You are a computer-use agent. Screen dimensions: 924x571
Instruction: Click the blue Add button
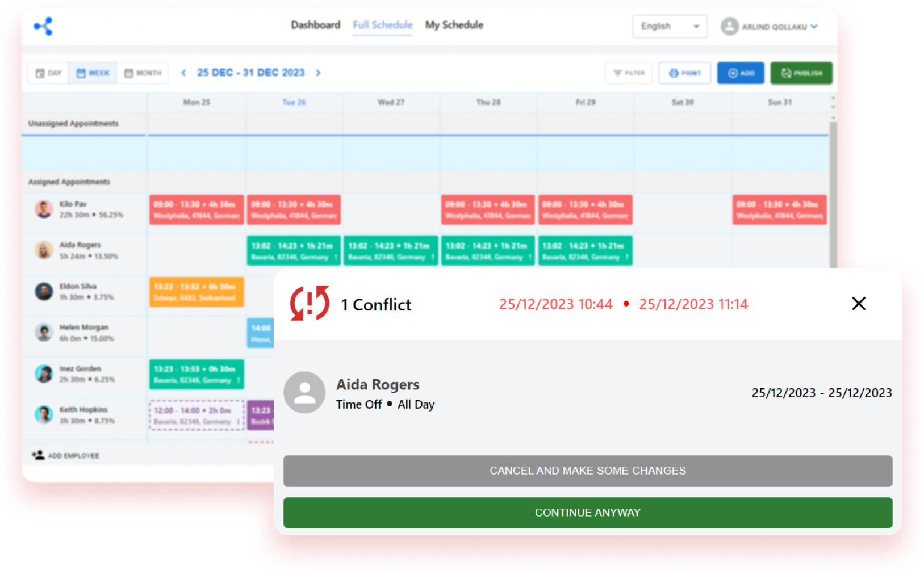point(741,73)
